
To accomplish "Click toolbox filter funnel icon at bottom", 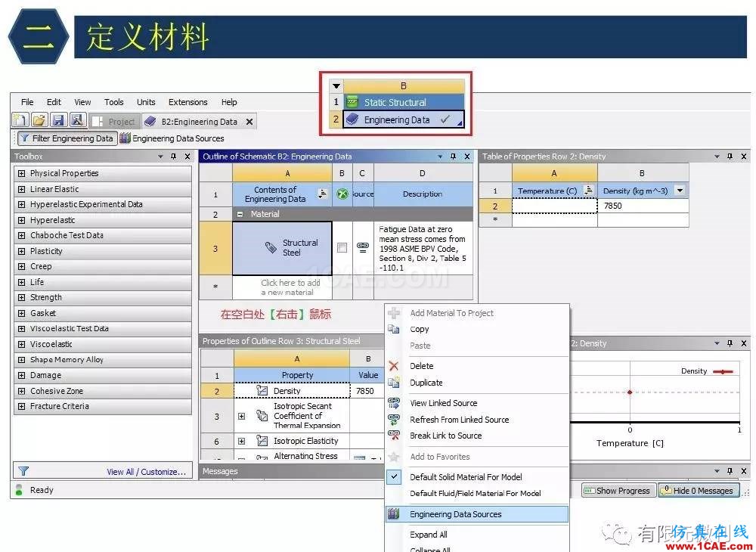I will (23, 471).
